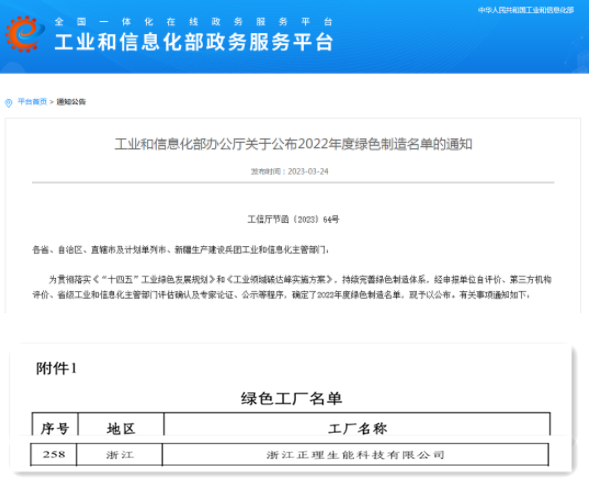
Task: Open the 平台首页 breadcrumb link
Action: pos(32,102)
